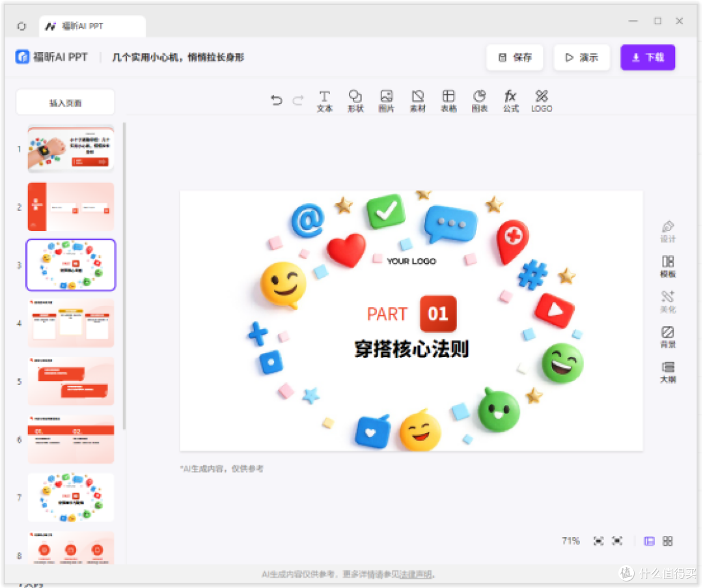This screenshot has width=703, height=588.
Task: Open the 背景 background panel
Action: point(668,337)
